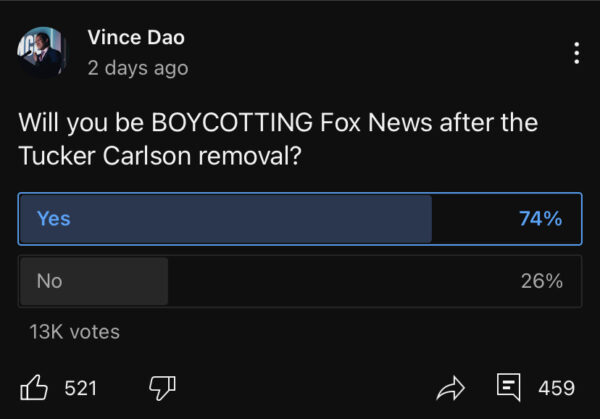Viewport: 600px width, 419px height.
Task: Select the 'Yes' option text
Action: point(54,218)
